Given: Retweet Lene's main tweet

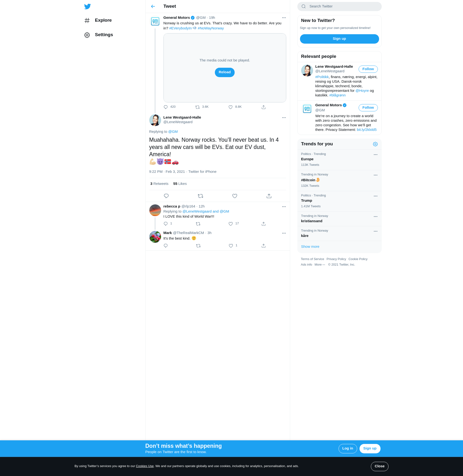Looking at the screenshot, I should 200,196.
